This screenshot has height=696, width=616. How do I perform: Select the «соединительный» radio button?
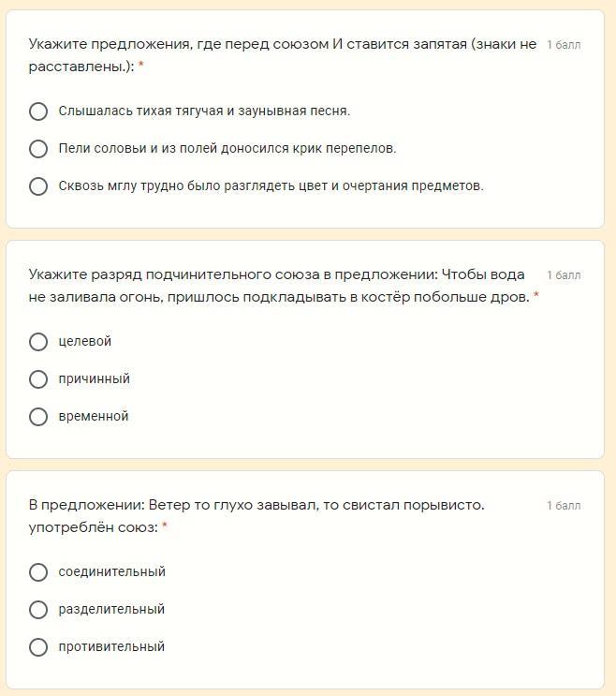[38, 572]
